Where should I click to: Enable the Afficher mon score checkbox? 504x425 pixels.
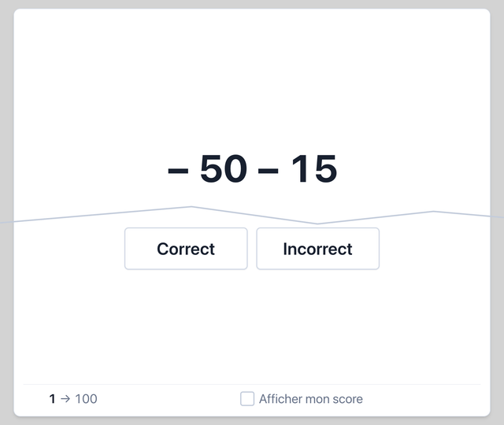click(247, 399)
